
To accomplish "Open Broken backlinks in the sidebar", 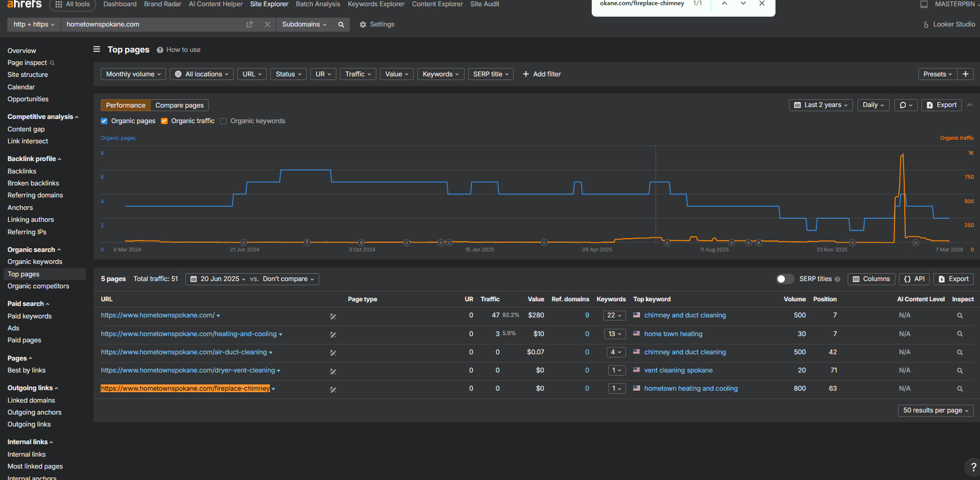I will [x=33, y=183].
